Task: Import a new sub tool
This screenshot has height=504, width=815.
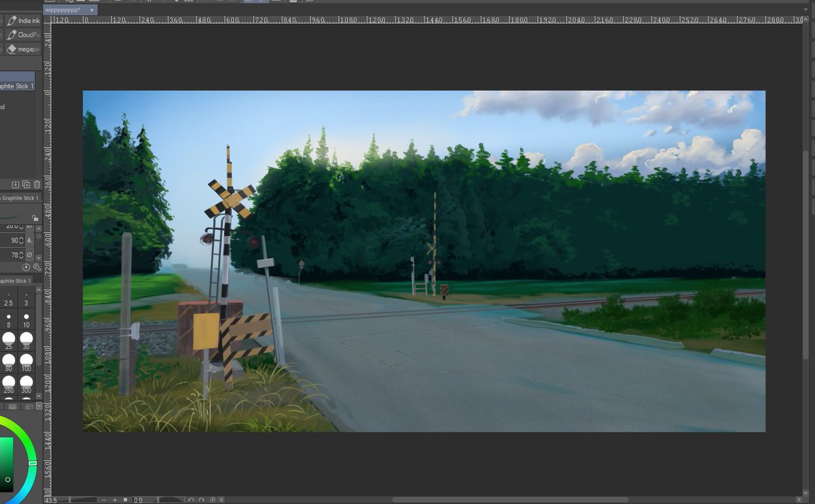Action: (x=15, y=184)
